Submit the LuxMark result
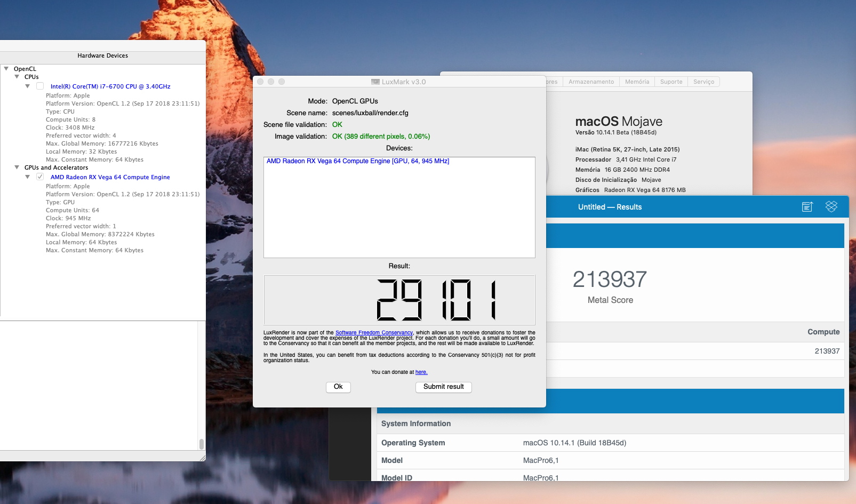This screenshot has height=504, width=856. pos(443,387)
